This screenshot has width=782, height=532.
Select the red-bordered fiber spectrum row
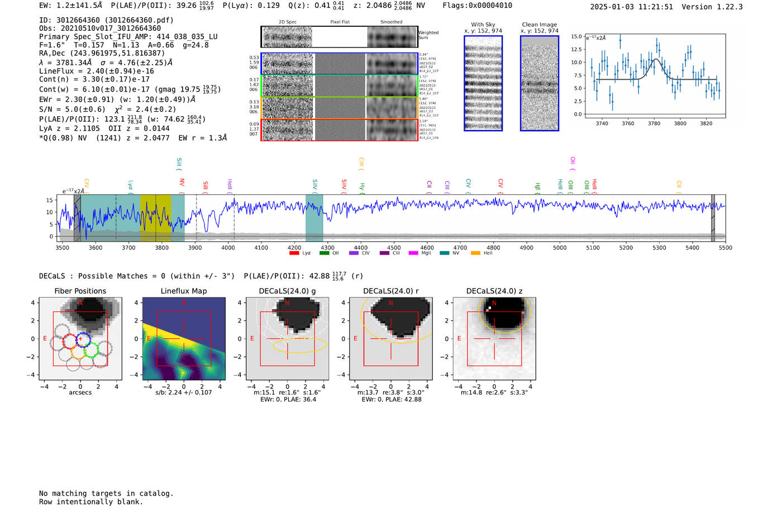[339, 130]
